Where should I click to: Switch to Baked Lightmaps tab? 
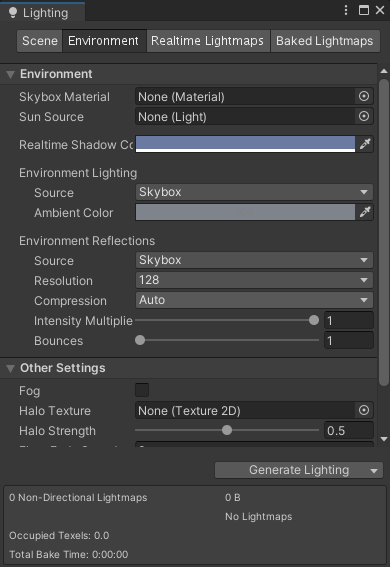(325, 41)
